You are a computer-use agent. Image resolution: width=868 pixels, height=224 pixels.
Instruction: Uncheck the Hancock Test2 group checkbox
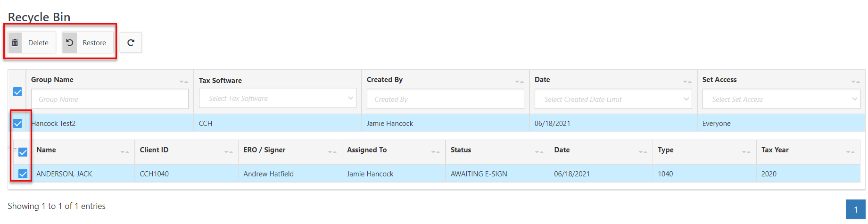click(17, 124)
